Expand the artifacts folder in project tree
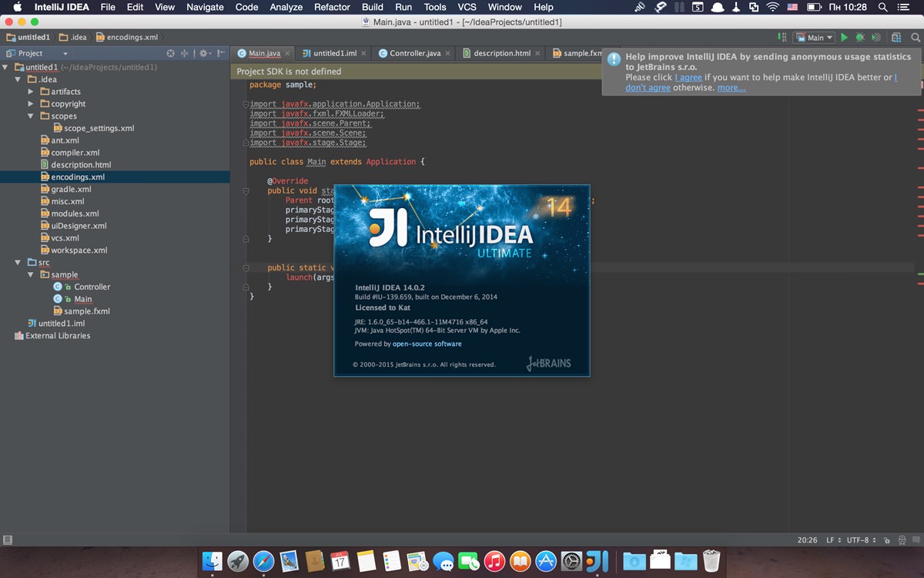Screen dimensions: 924x578 [32, 92]
